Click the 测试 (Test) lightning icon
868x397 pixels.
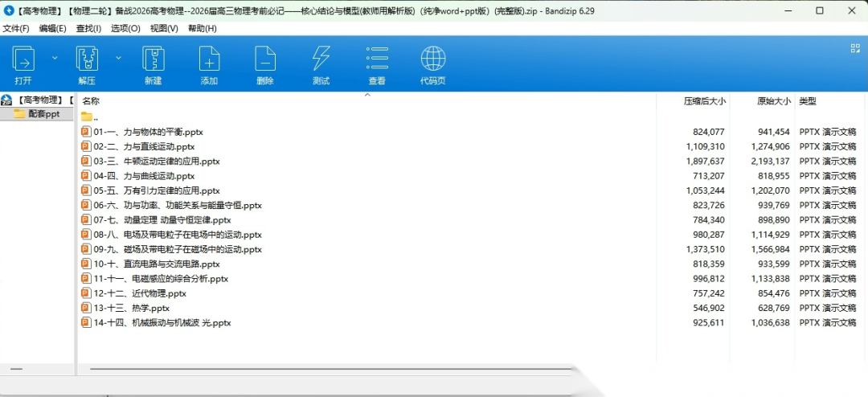321,59
